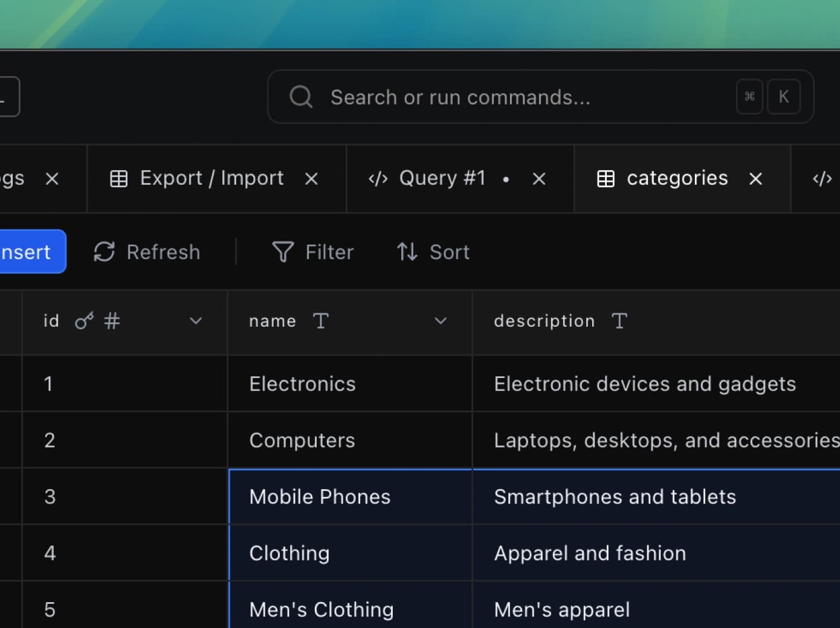The height and width of the screenshot is (628, 840).
Task: Switch to the Export / Import tab
Action: 212,178
